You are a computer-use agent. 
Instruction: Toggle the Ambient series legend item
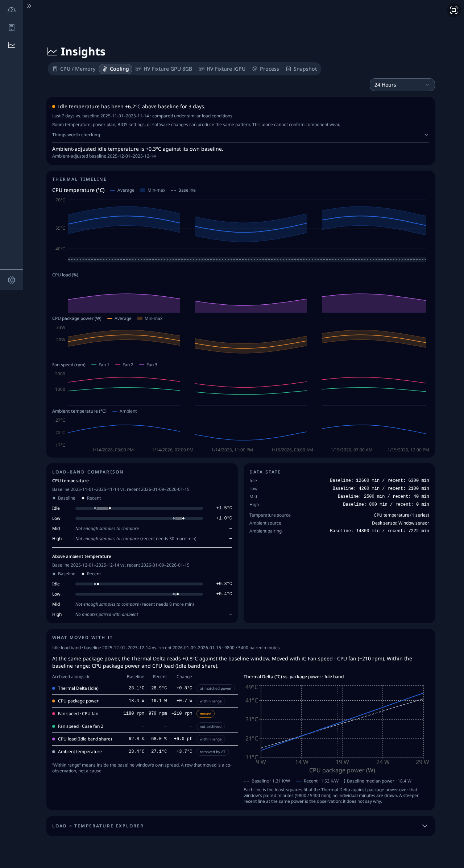[x=125, y=411]
